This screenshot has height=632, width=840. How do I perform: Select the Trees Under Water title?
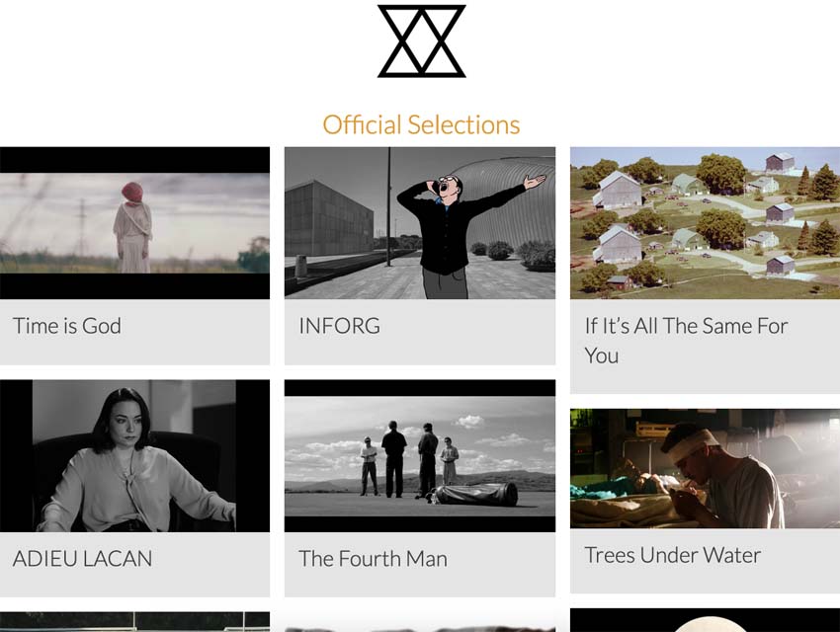(x=672, y=555)
